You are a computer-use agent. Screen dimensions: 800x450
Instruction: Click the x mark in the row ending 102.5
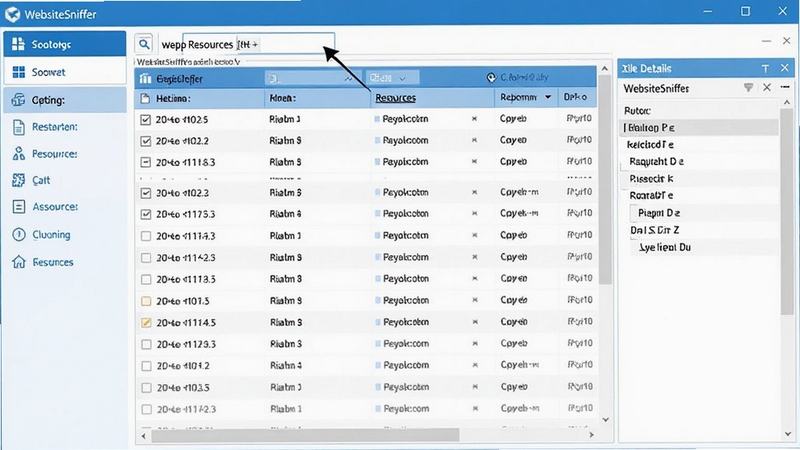(474, 119)
